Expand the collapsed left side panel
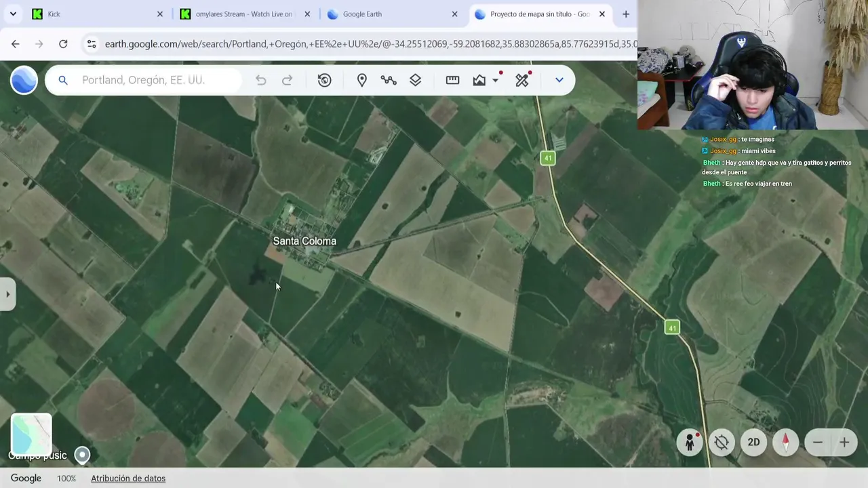This screenshot has height=488, width=868. click(x=7, y=294)
